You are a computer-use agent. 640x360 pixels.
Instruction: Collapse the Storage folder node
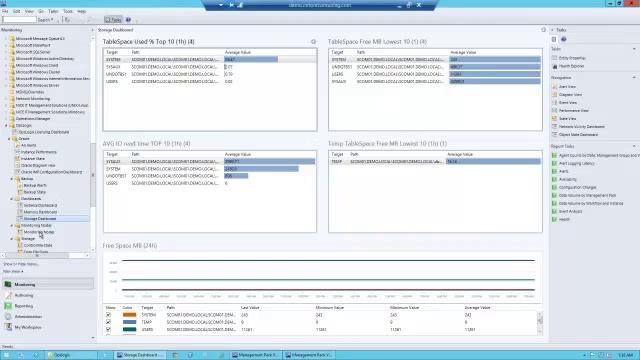tap(12, 239)
